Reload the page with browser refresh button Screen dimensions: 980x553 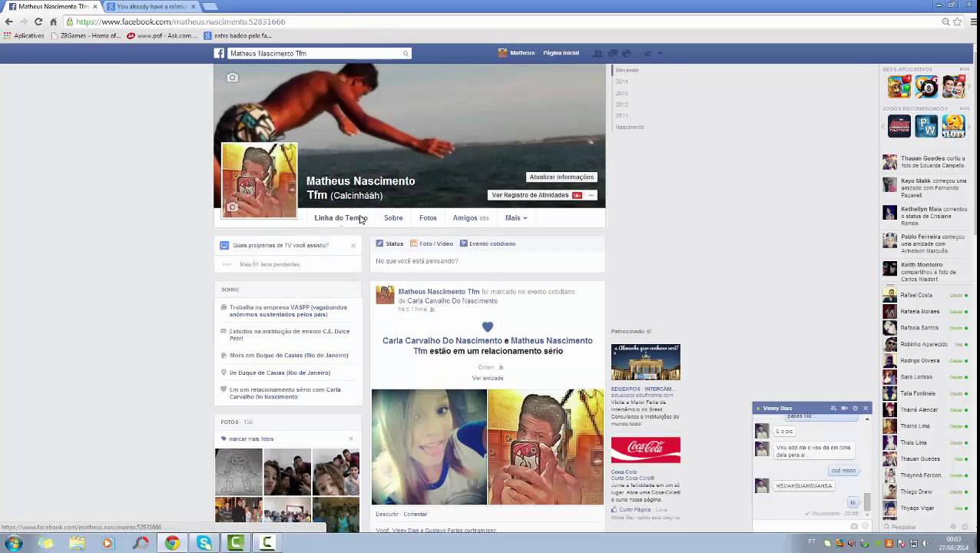(38, 22)
